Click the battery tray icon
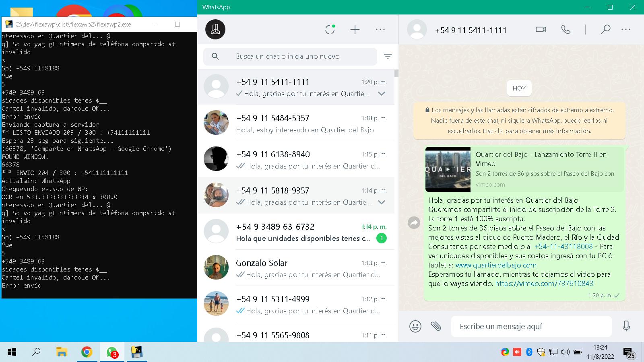The width and height of the screenshot is (644, 362). (x=578, y=352)
